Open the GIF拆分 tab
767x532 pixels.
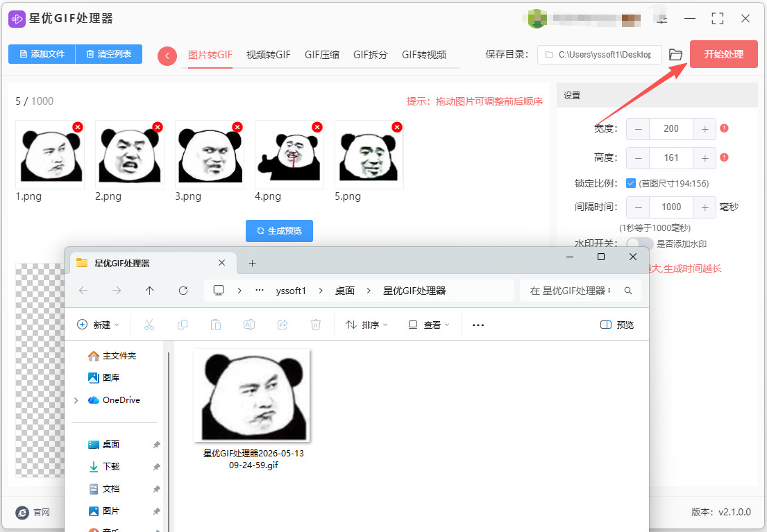point(370,55)
